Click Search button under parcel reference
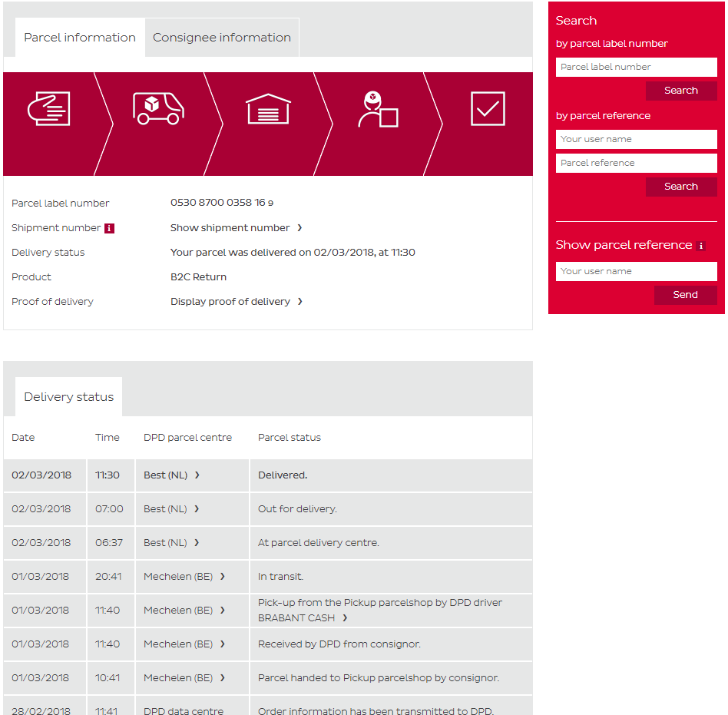 pos(680,187)
